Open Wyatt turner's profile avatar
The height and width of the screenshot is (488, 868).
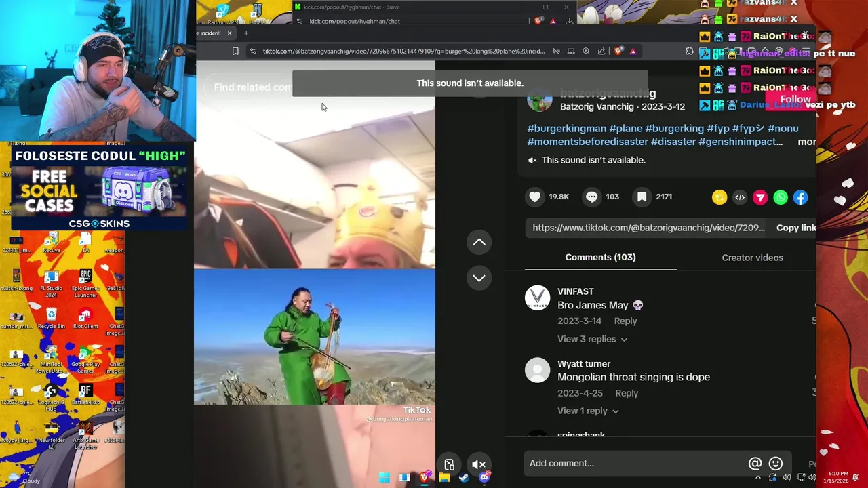[x=538, y=370]
